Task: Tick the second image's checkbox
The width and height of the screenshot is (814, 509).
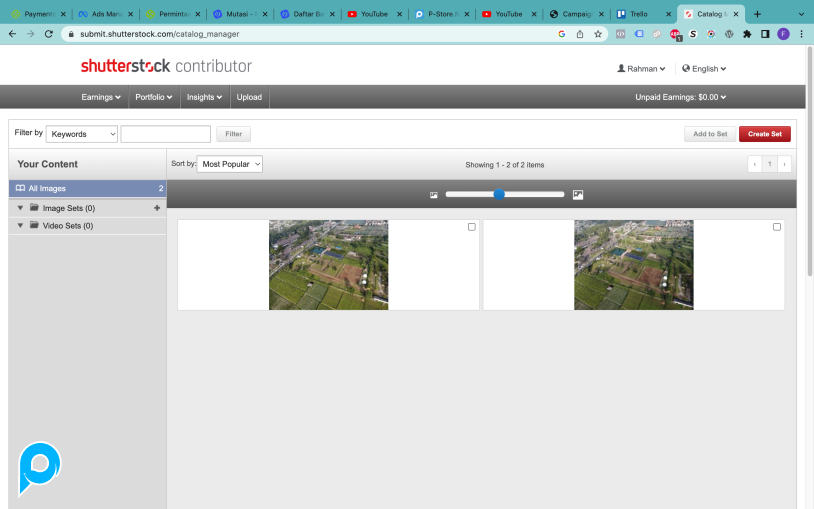Action: tap(777, 227)
